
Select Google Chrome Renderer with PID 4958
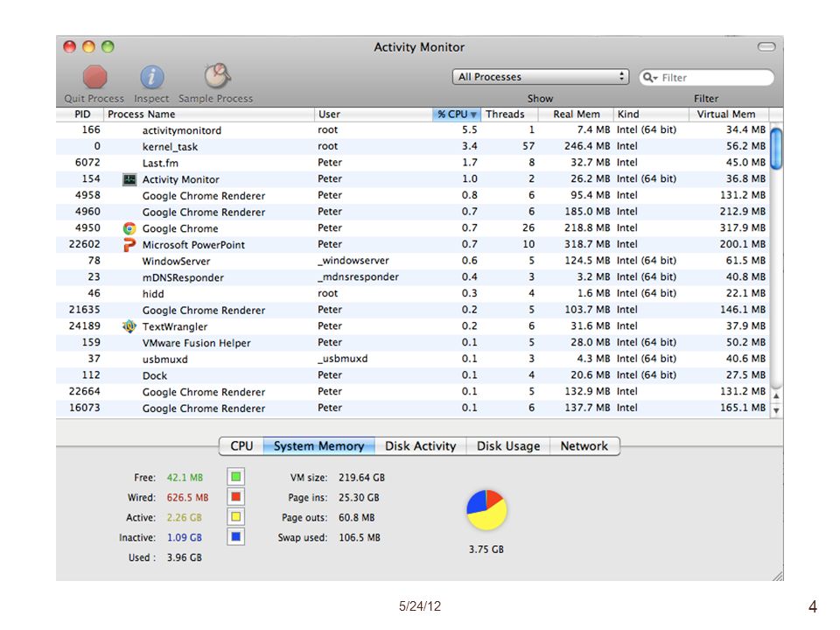(412, 195)
